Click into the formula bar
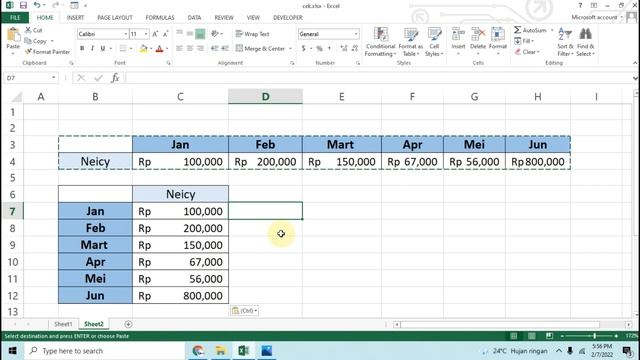The height and width of the screenshot is (360, 640). tap(378, 78)
